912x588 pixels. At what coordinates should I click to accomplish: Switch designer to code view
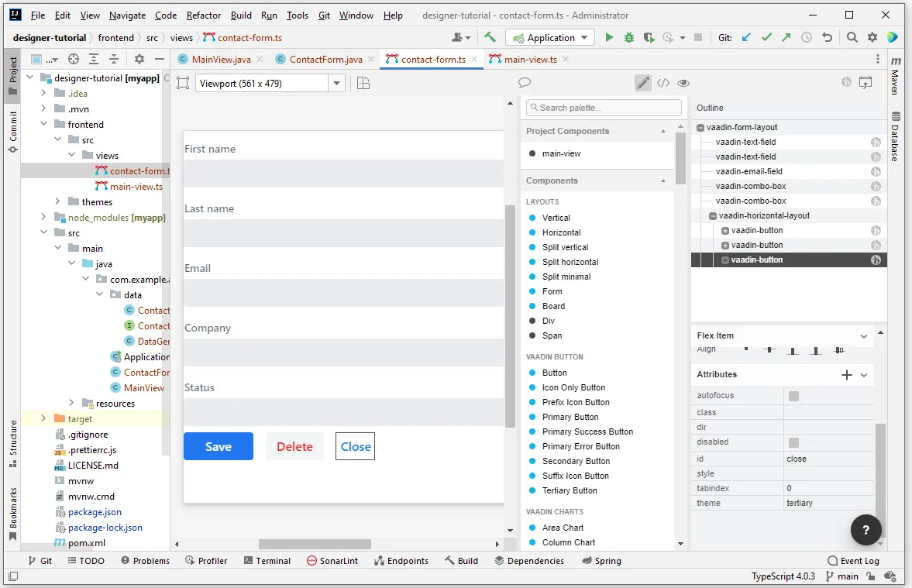[x=664, y=83]
